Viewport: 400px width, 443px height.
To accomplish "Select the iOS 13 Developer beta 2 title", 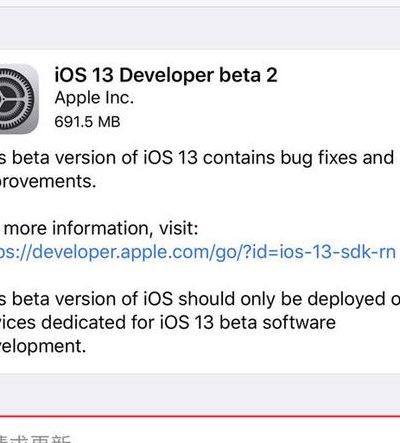I will coord(166,75).
